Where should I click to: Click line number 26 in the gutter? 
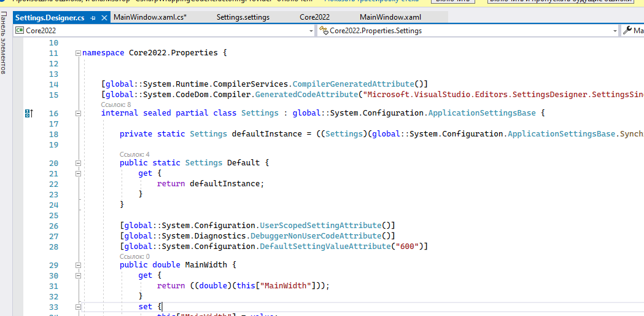click(53, 226)
